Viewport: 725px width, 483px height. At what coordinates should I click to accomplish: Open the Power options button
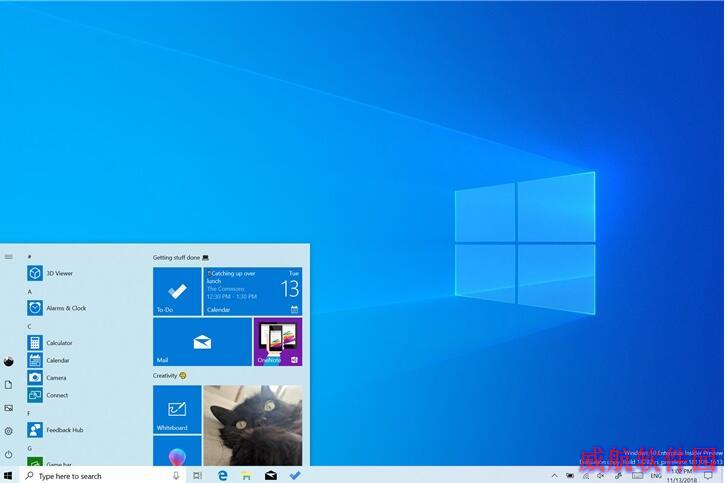(8, 454)
